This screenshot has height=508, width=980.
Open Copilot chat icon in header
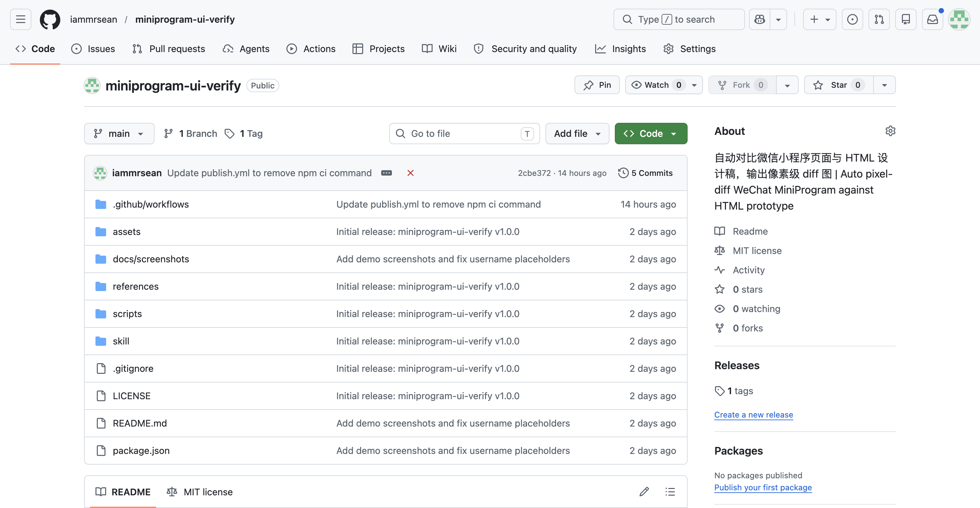tap(760, 19)
